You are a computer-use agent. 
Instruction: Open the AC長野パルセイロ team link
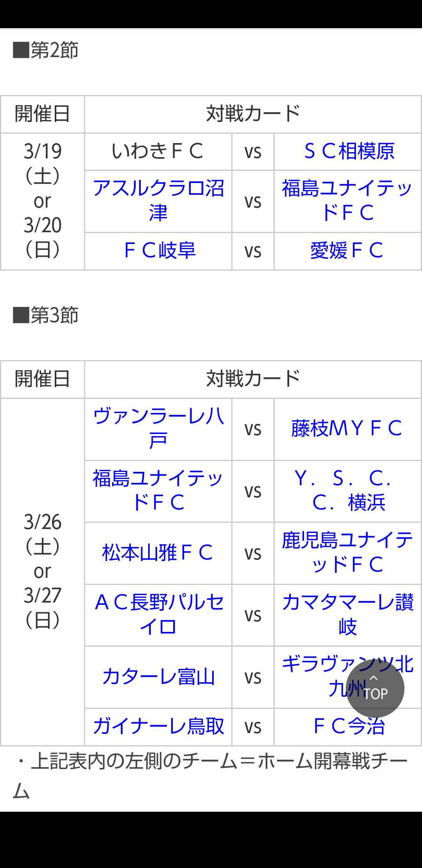[x=158, y=614]
